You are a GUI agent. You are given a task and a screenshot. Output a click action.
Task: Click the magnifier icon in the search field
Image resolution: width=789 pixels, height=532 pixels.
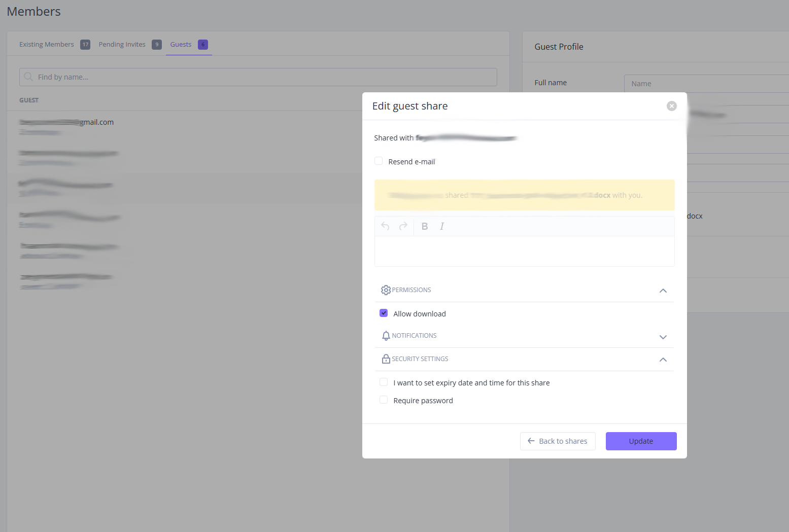pyautogui.click(x=28, y=77)
